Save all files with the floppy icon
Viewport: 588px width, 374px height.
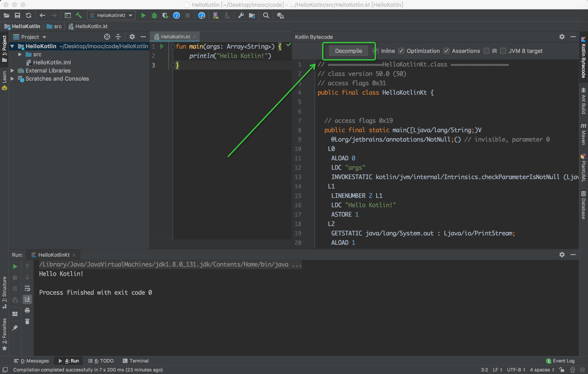pyautogui.click(x=17, y=16)
